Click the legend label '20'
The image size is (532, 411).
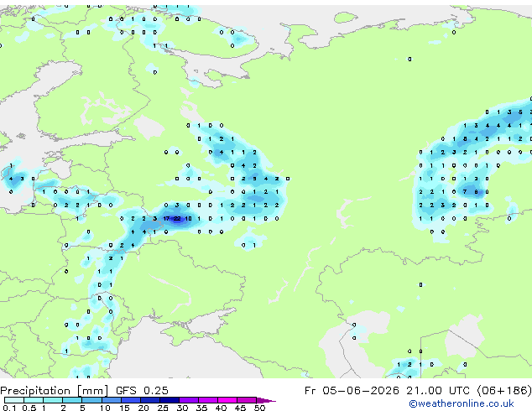143,408
